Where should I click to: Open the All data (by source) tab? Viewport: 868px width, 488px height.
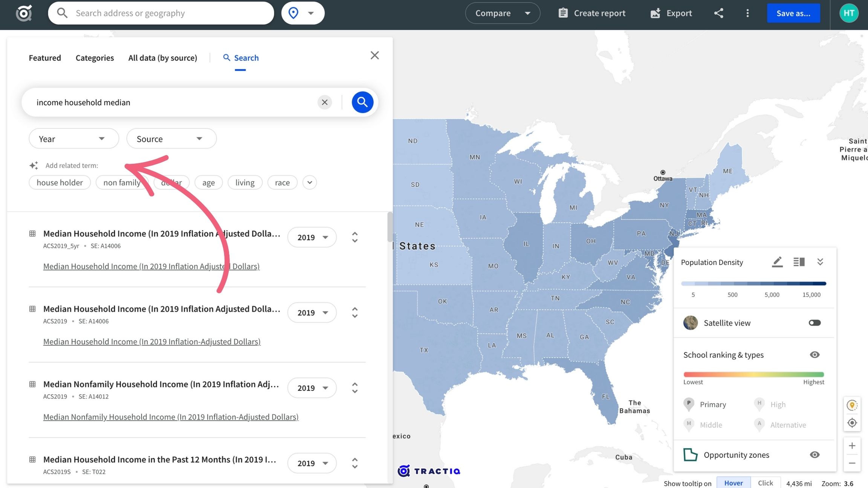(162, 58)
